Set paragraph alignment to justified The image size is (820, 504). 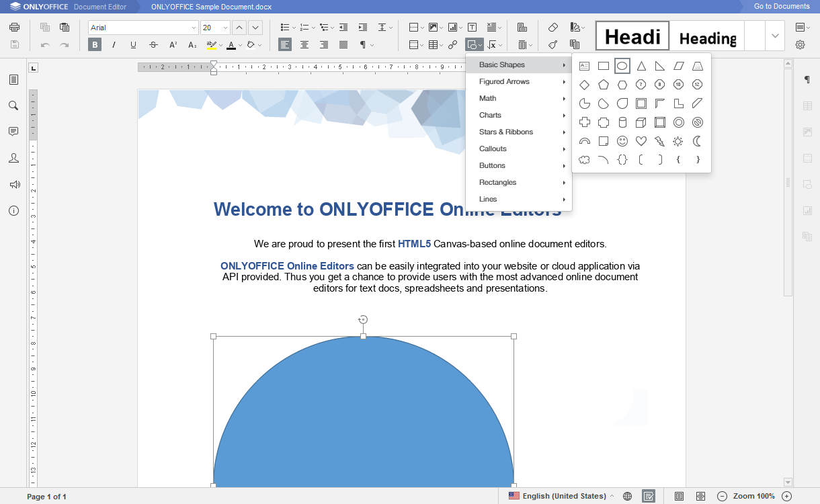pos(343,45)
